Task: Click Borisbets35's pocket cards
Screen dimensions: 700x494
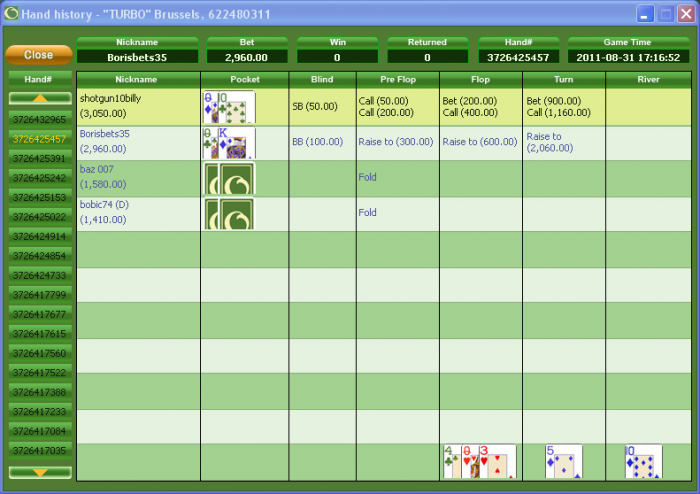Action: pos(229,143)
